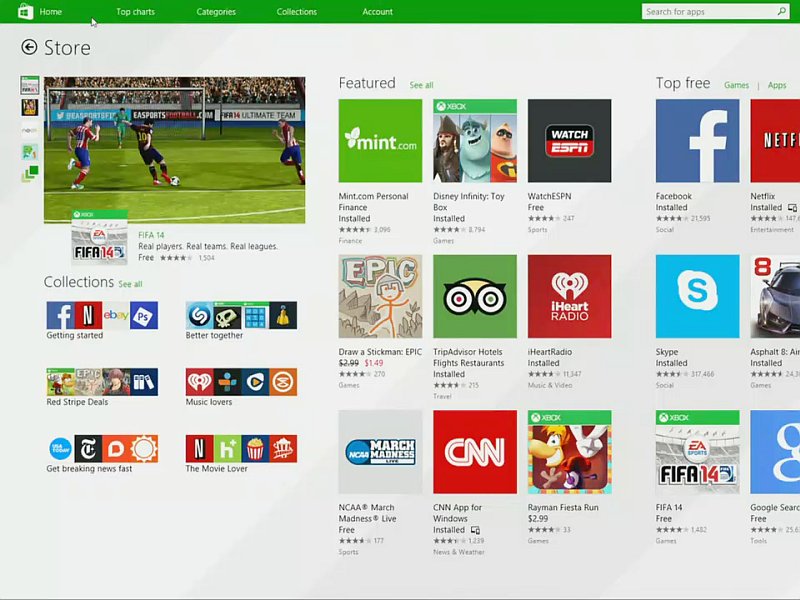Viewport: 800px width, 600px height.
Task: Open the NCAA March Madness Live tile
Action: pyautogui.click(x=380, y=452)
